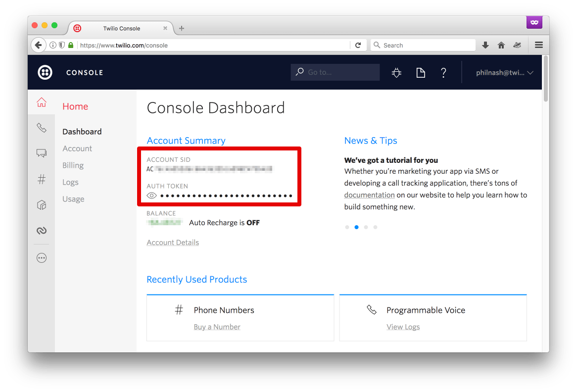Click the browser back arrow button

click(x=38, y=45)
